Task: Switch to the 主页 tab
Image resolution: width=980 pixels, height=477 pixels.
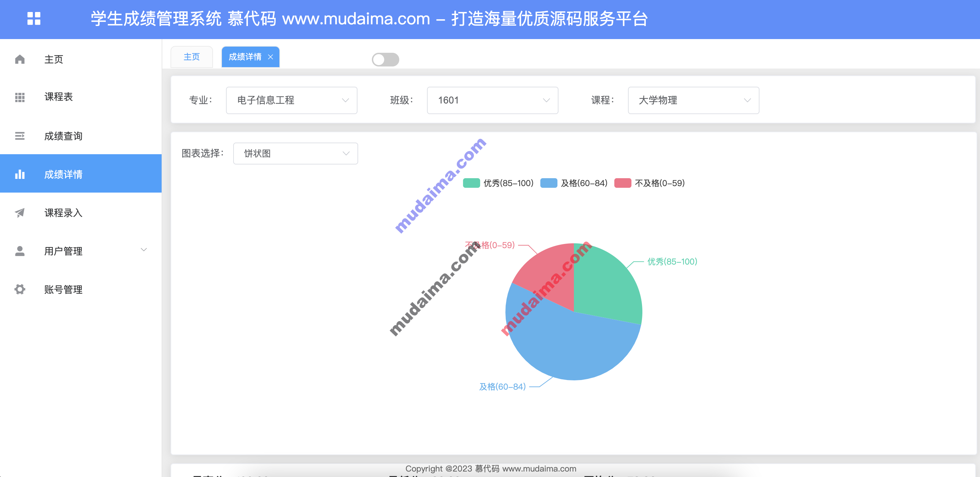Action: pos(191,57)
